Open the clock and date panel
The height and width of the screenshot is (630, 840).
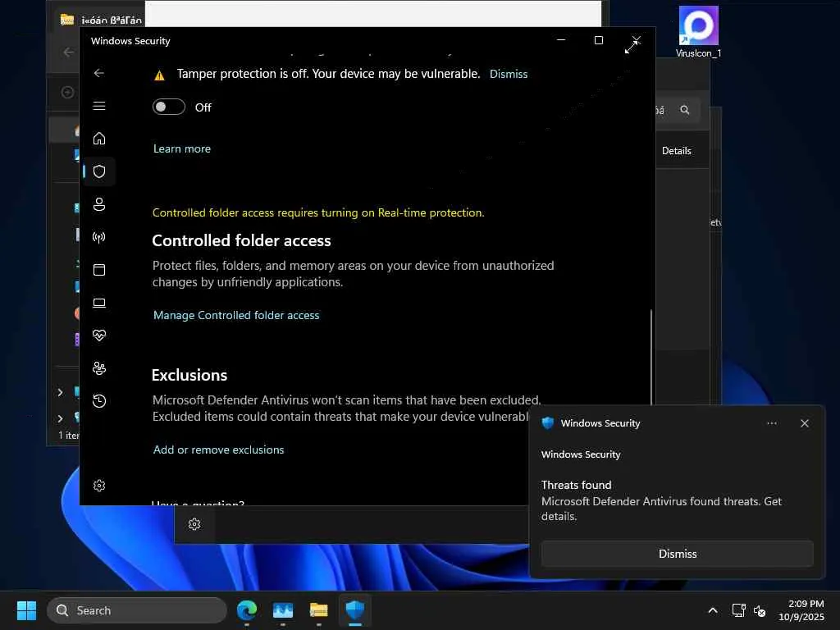(801, 610)
